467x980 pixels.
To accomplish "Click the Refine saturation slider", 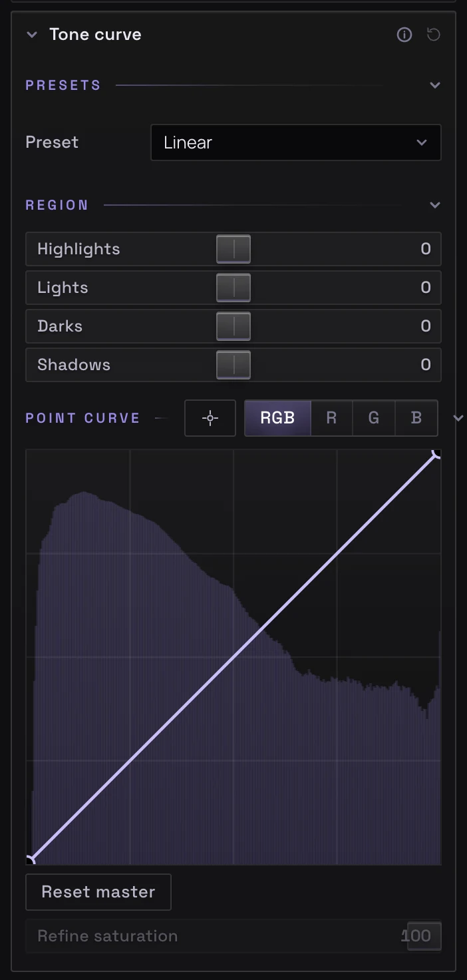I will click(x=234, y=936).
